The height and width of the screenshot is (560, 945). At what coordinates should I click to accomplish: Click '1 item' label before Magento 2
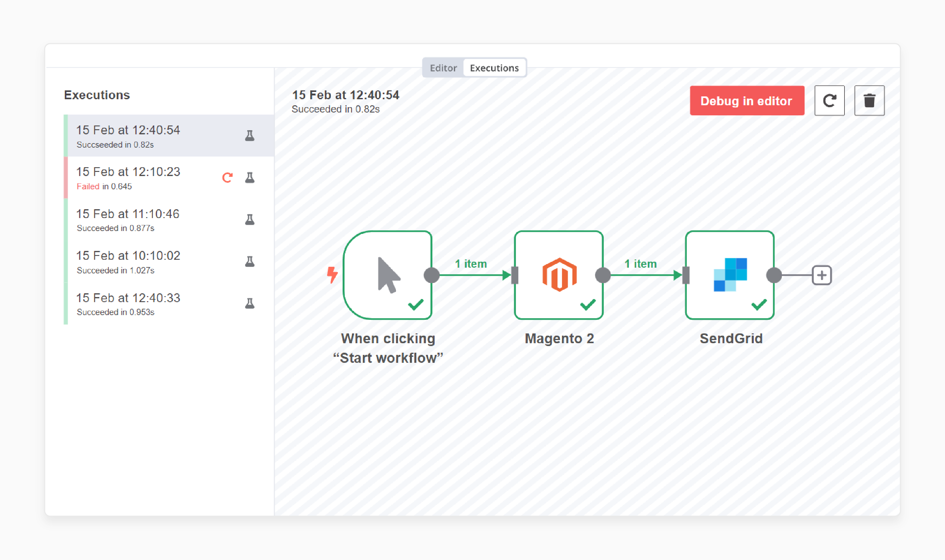coord(471,264)
